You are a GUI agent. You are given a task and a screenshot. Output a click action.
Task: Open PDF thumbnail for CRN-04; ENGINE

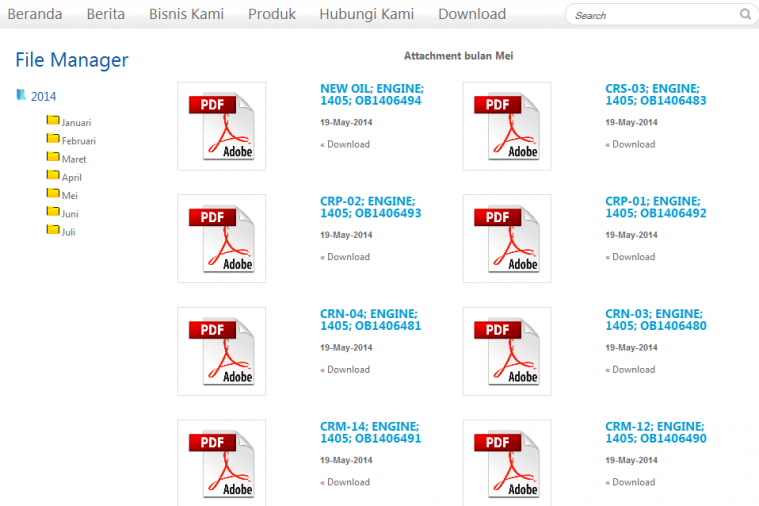click(x=222, y=351)
